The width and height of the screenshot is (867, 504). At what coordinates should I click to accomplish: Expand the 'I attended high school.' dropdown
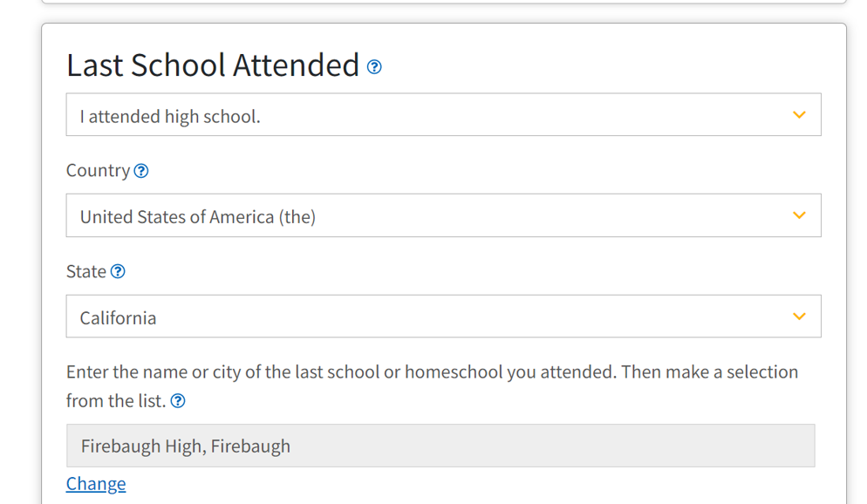click(x=443, y=114)
